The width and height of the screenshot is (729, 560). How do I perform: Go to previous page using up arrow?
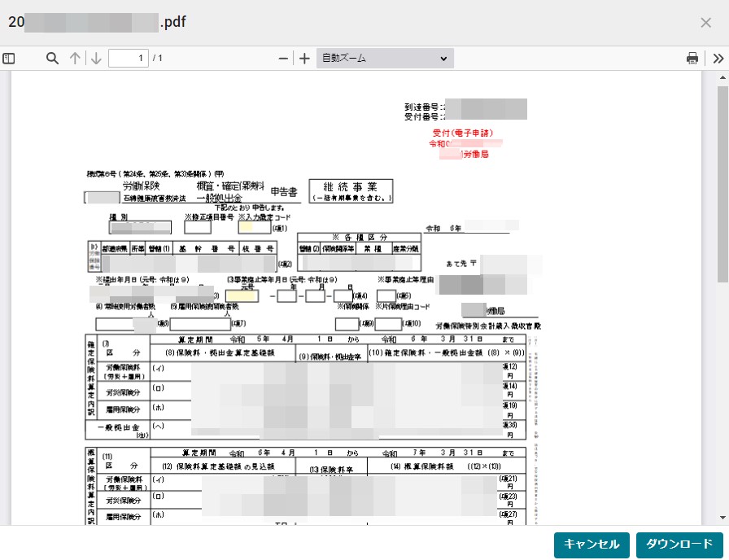[75, 59]
